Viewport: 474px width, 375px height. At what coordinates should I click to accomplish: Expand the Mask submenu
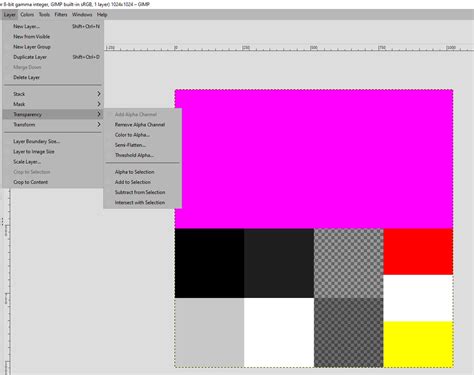[x=53, y=104]
